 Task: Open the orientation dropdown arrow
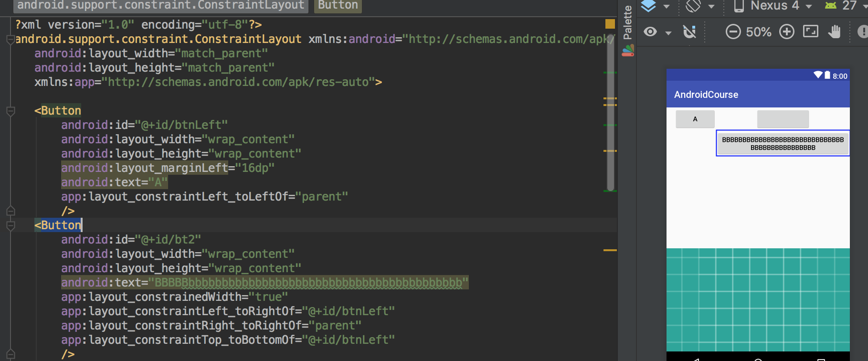click(x=711, y=7)
